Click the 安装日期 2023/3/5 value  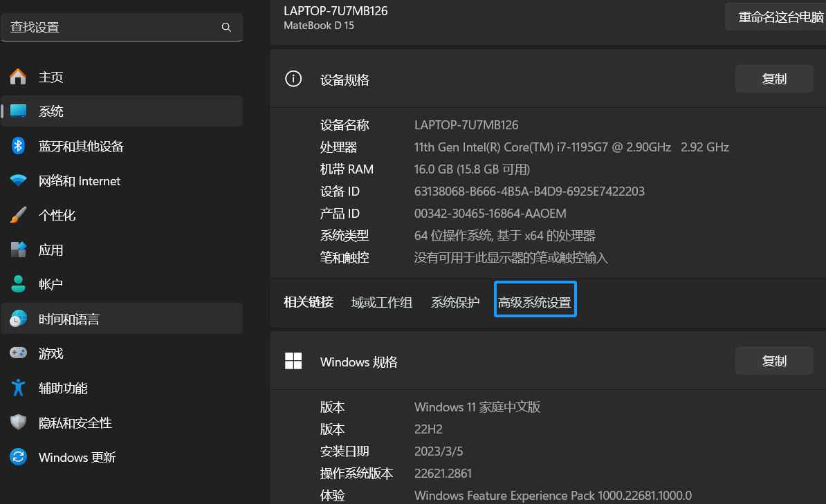click(x=439, y=451)
